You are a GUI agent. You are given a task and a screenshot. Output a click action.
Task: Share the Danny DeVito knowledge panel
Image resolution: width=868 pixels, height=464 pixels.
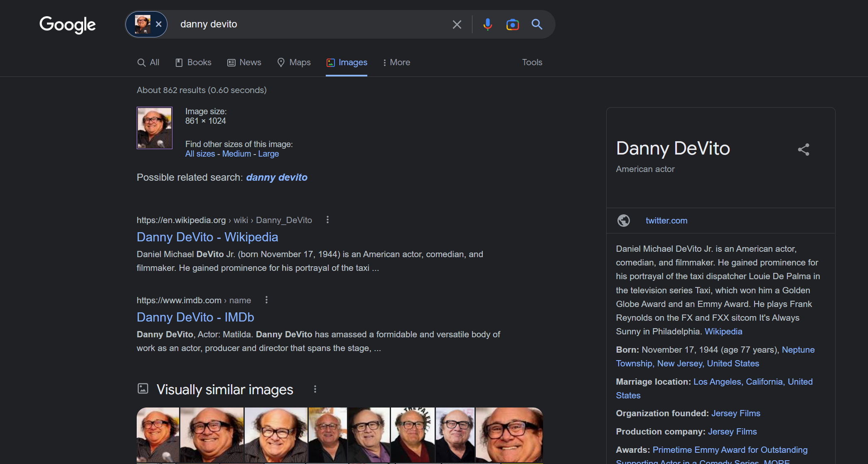803,150
